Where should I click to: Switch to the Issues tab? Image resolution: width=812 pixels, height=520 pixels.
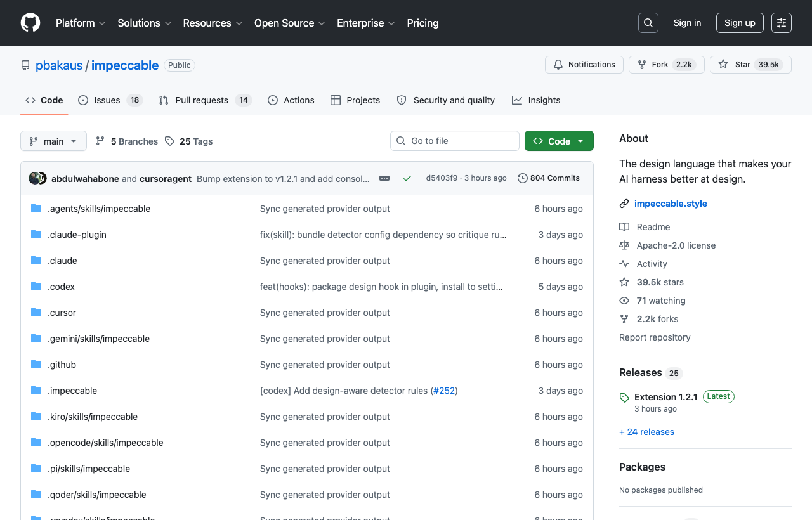pyautogui.click(x=110, y=100)
